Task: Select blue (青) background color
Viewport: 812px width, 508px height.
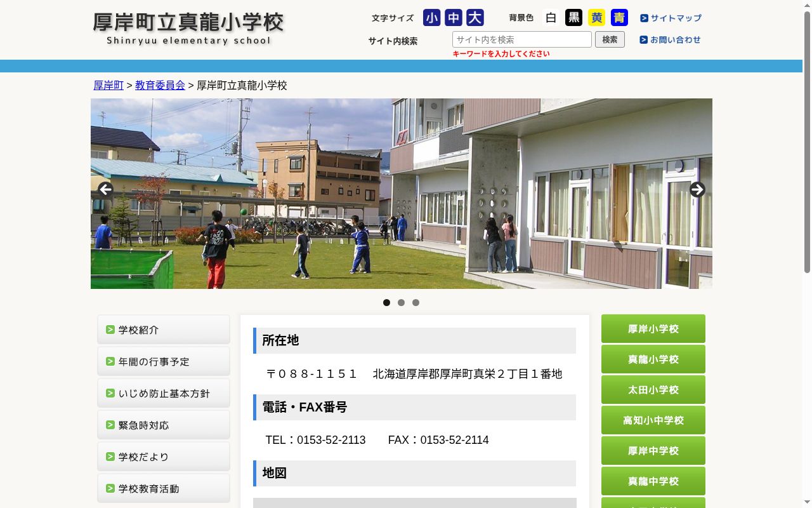Action: coord(619,18)
